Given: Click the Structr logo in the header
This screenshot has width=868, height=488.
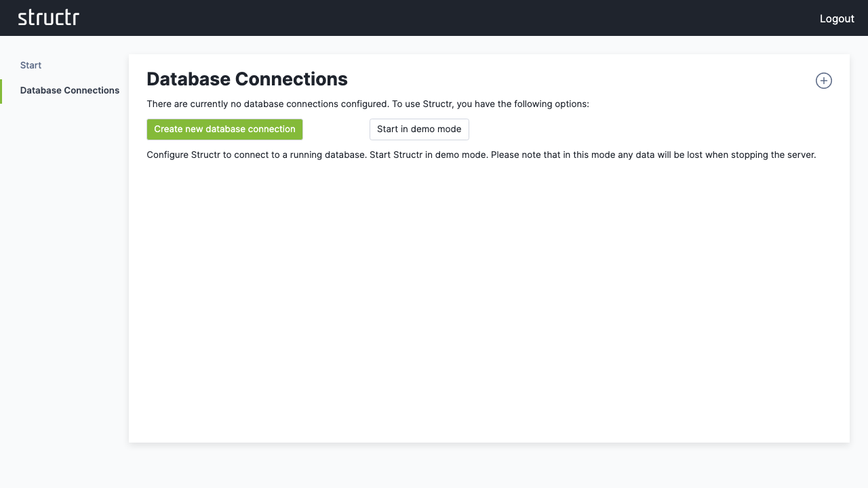Looking at the screenshot, I should click(48, 18).
